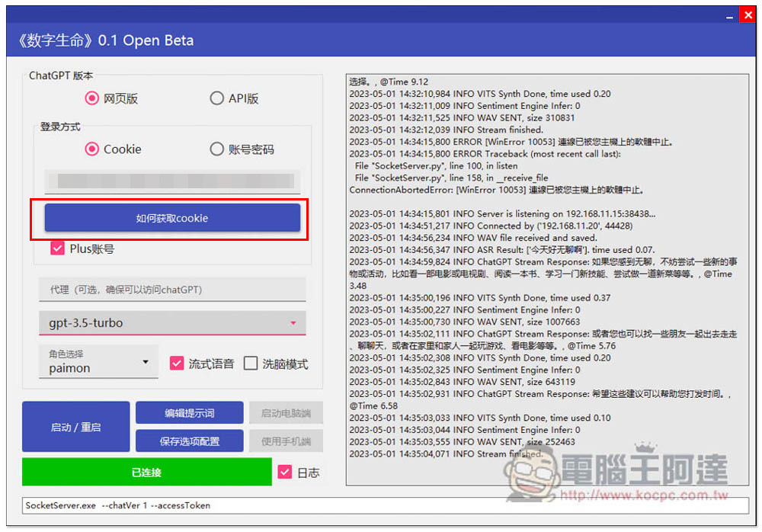
Task: Click the 'WAV SENT, size 1007663' log line
Action: tap(465, 322)
